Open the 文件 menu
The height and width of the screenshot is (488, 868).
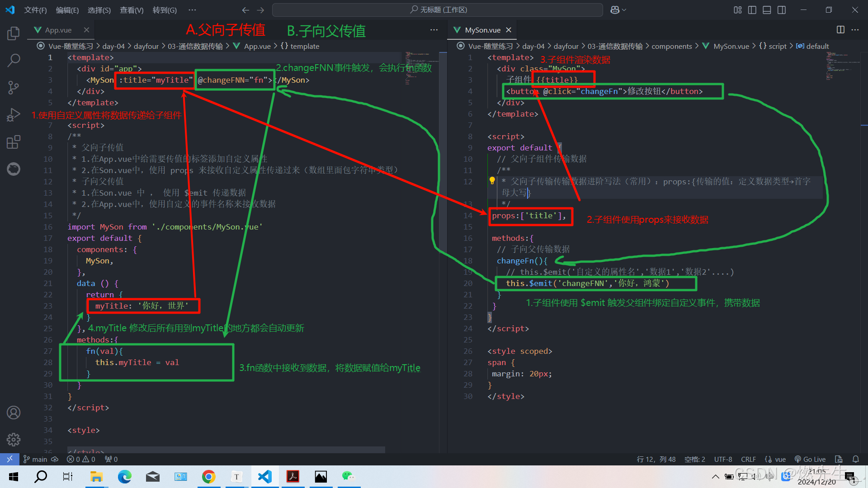[x=35, y=9]
